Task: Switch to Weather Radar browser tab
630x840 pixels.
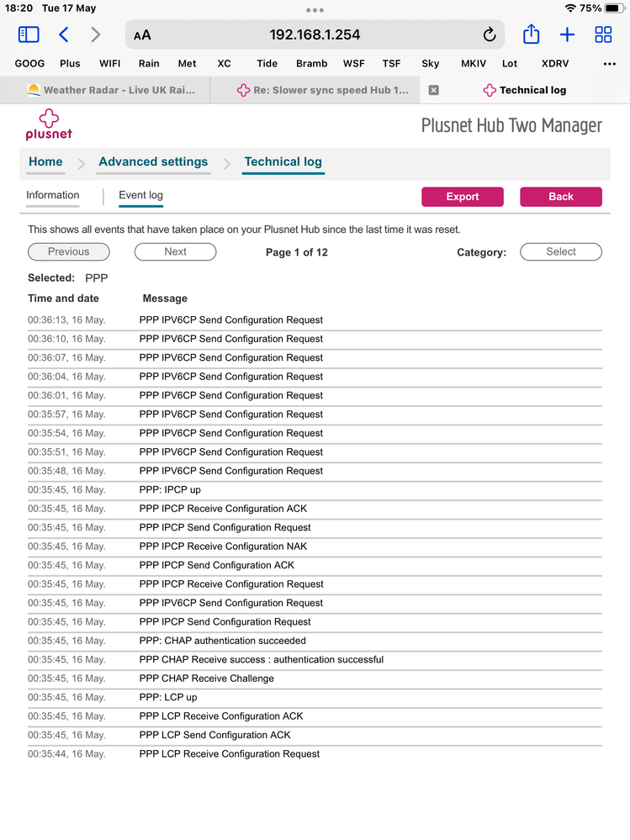Action: pyautogui.click(x=111, y=90)
